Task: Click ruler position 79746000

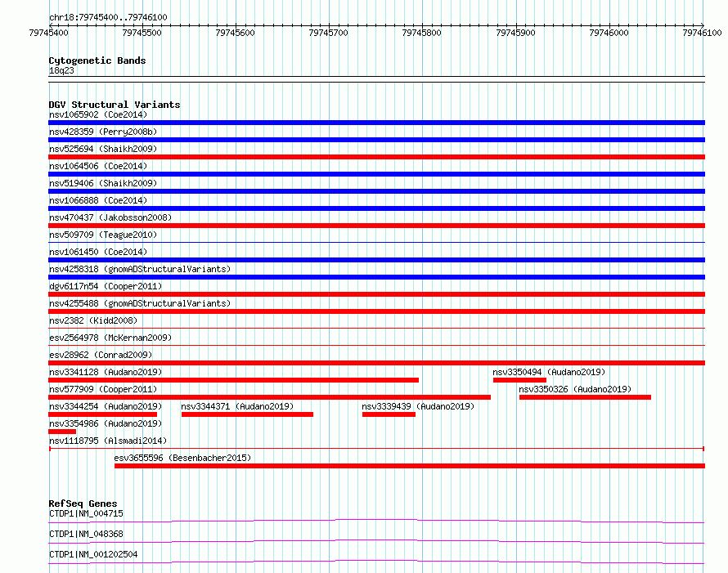Action: pos(609,33)
